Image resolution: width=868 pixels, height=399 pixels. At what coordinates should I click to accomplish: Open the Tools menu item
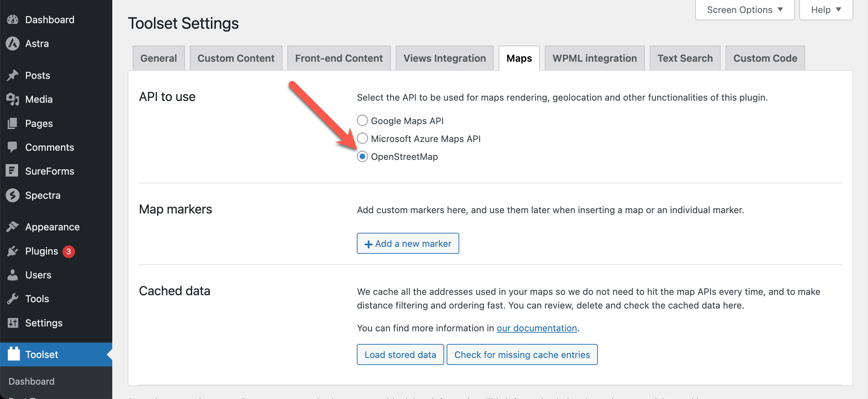pyautogui.click(x=56, y=299)
